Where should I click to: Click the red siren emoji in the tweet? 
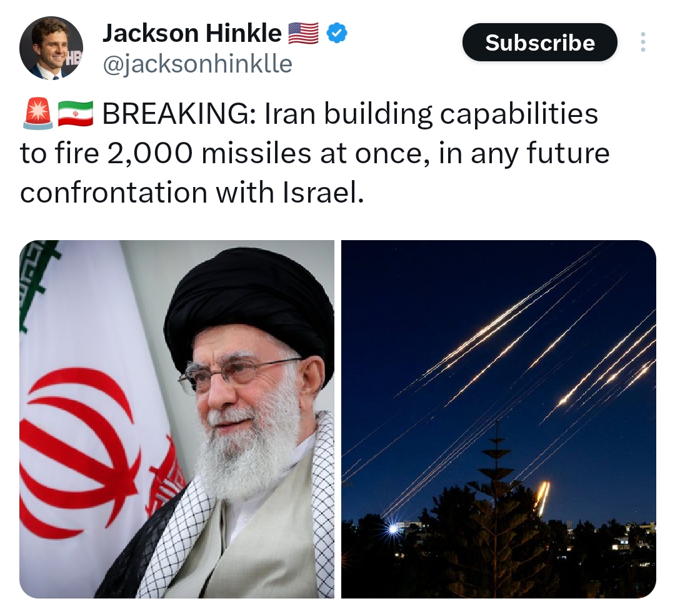[x=37, y=114]
